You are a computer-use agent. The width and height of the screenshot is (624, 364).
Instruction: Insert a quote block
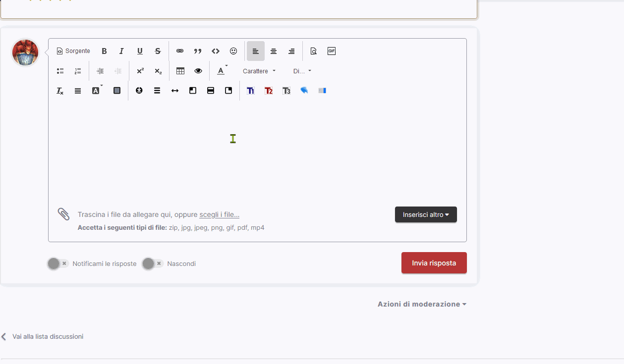point(198,51)
